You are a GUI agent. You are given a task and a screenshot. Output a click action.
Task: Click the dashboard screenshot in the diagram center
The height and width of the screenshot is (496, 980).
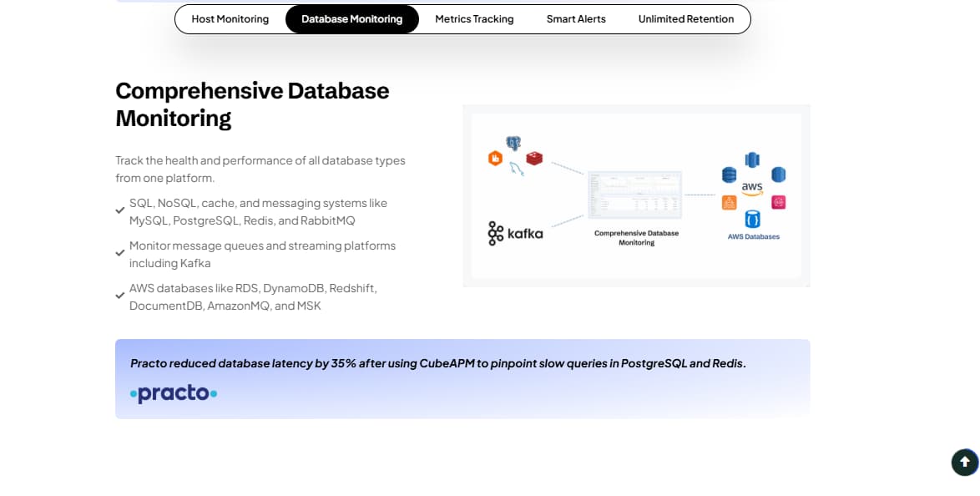(636, 194)
